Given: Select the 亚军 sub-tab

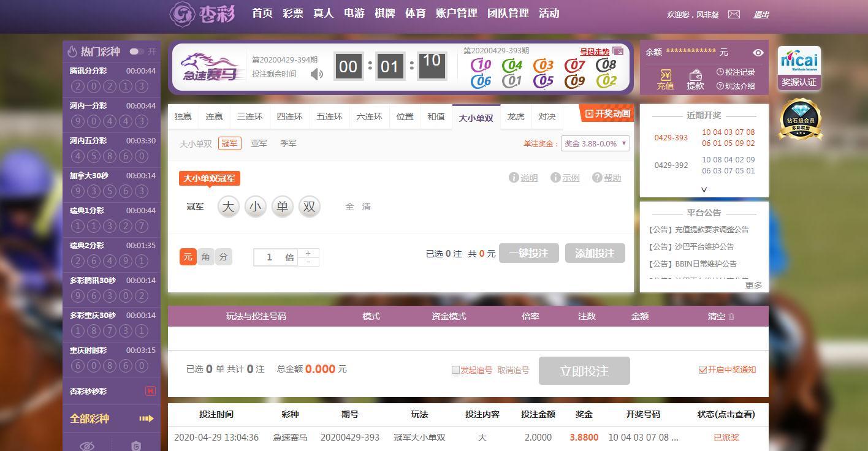Looking at the screenshot, I should [x=259, y=143].
